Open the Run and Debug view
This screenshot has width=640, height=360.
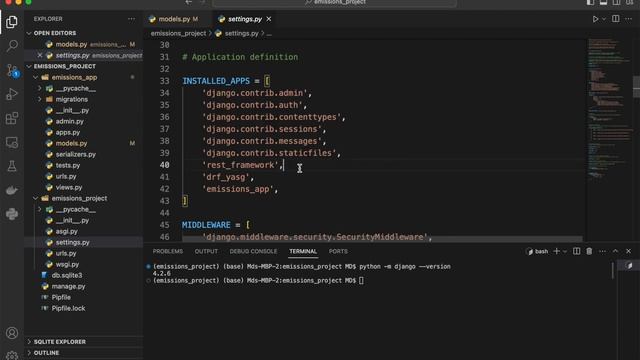(x=12, y=94)
